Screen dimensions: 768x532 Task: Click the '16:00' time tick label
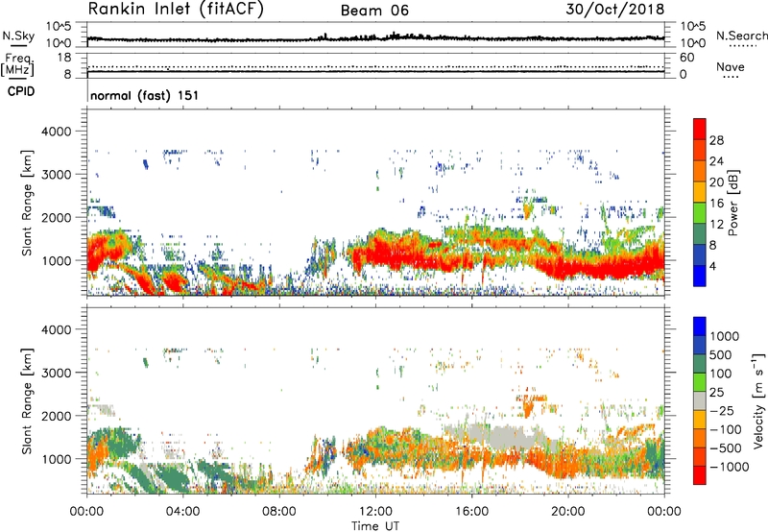coord(471,512)
